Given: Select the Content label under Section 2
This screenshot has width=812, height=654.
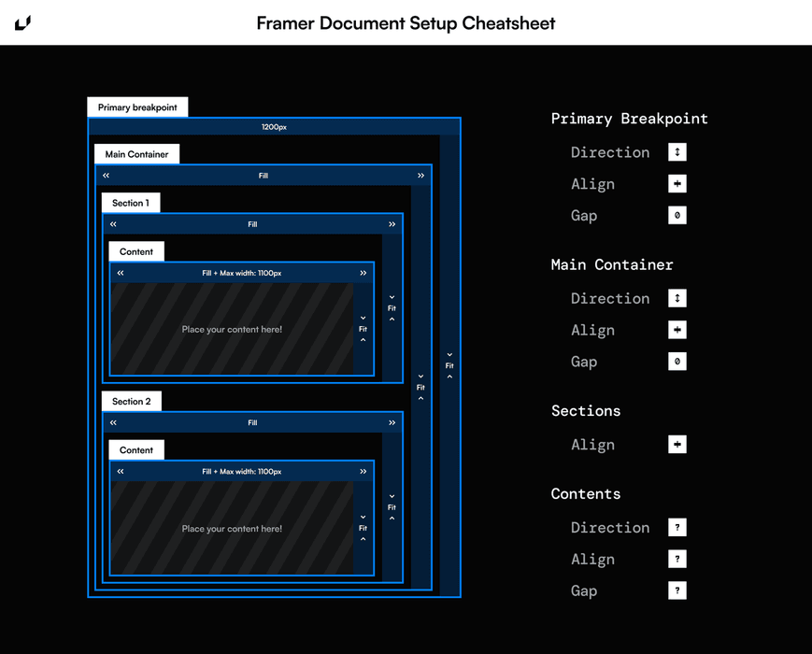Looking at the screenshot, I should (x=136, y=450).
